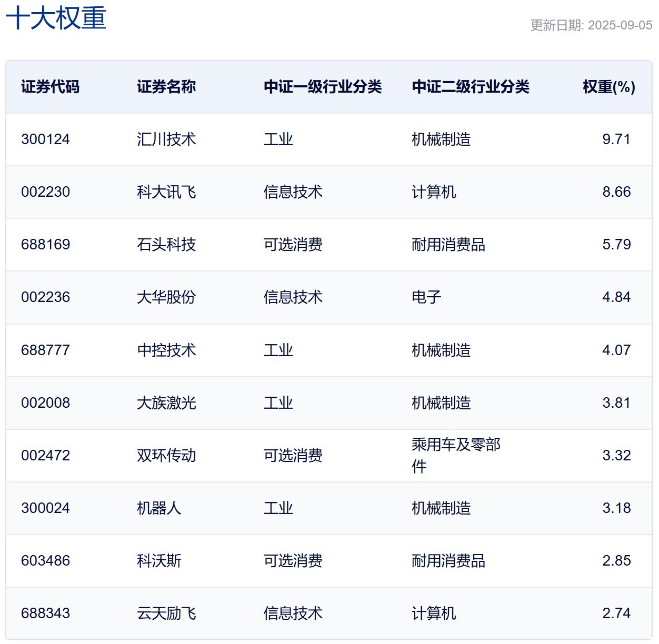Click 信息技术 in the 云天励飞 row

point(293,613)
